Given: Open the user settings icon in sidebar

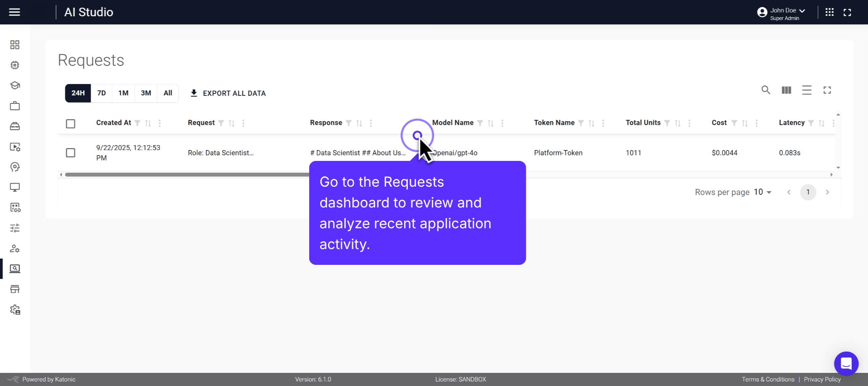Looking at the screenshot, I should [x=15, y=249].
